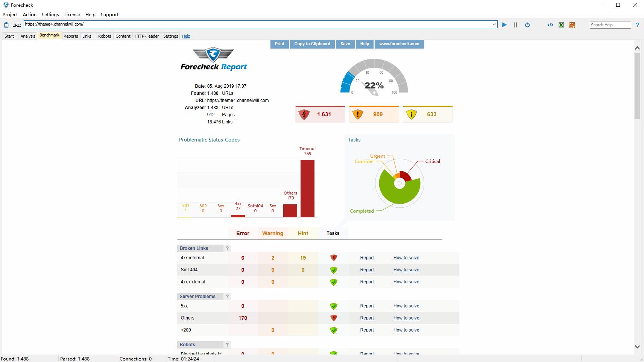Select the Error column tab
644x362 pixels.
(243, 233)
